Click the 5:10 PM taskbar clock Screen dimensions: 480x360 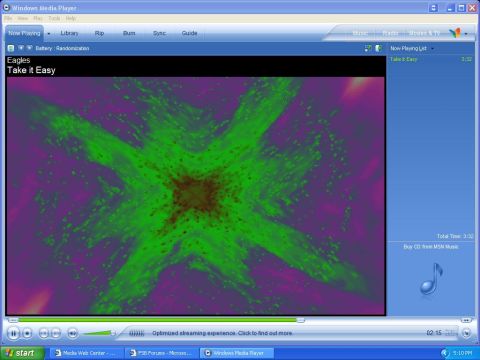pos(462,353)
